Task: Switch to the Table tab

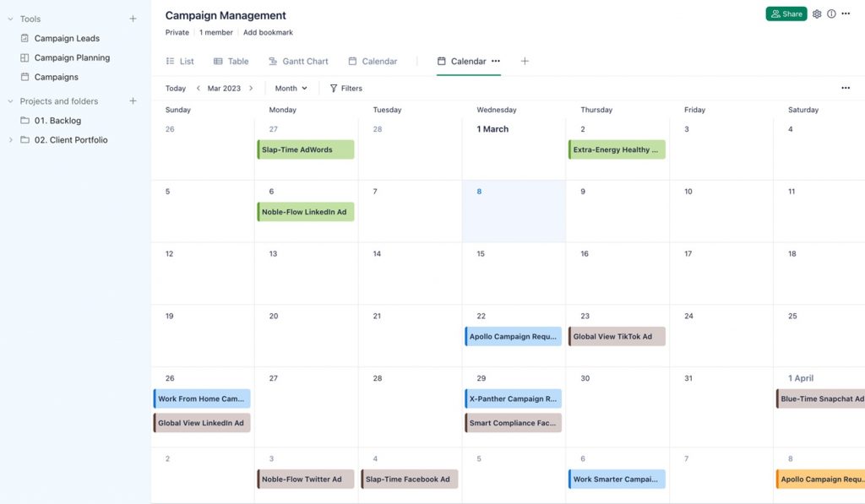Action: point(231,62)
